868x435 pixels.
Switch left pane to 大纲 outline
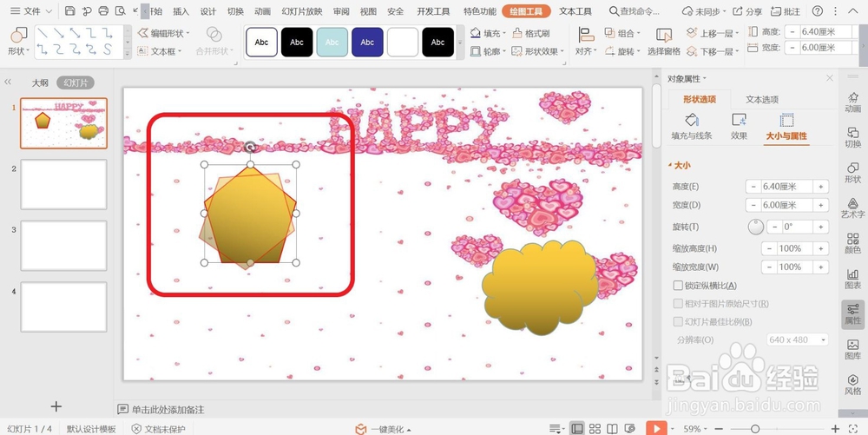[x=40, y=83]
